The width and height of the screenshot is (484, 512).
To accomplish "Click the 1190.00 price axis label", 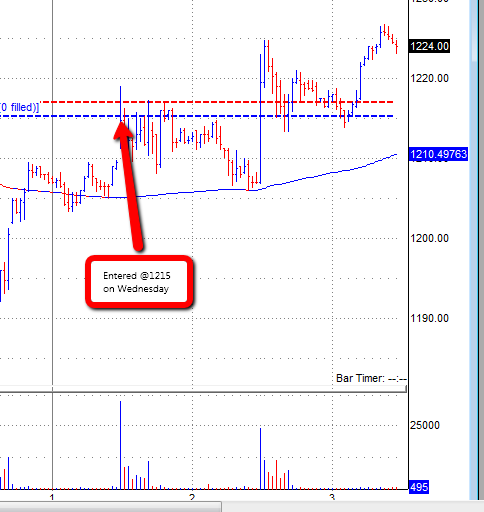I will [429, 318].
